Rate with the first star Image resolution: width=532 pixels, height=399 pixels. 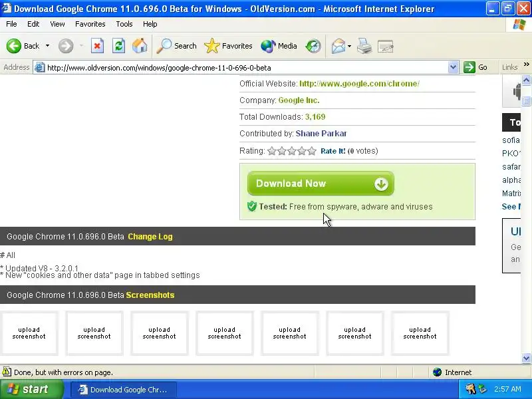tap(272, 151)
